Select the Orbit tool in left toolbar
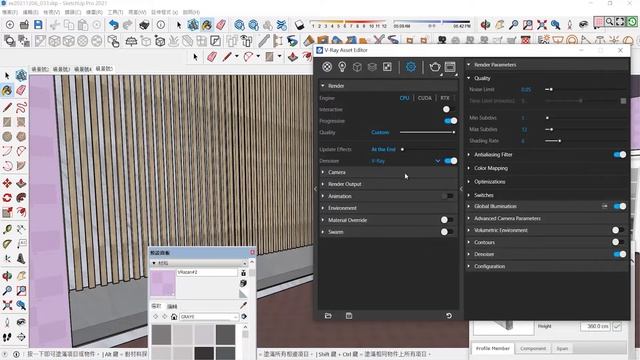The width and height of the screenshot is (640, 360). coord(7,276)
